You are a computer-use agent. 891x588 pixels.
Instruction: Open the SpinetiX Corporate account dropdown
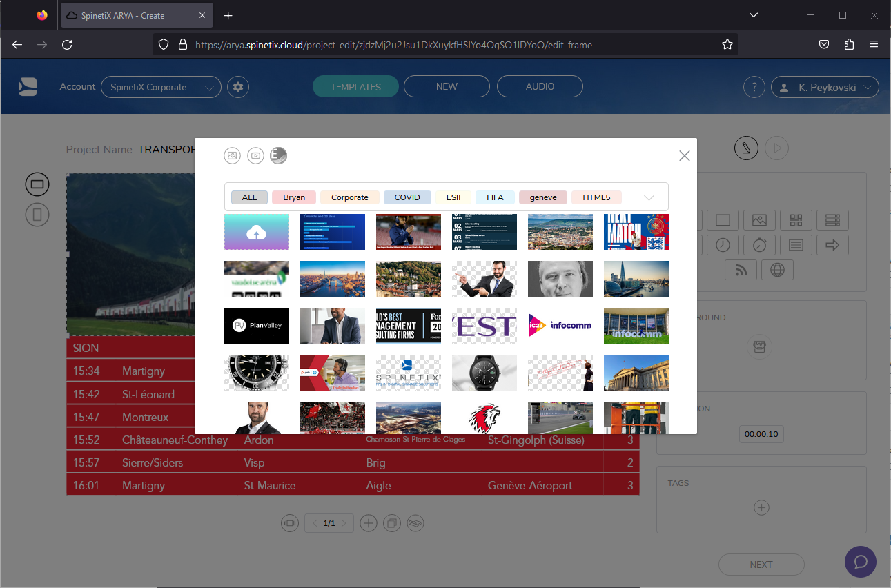click(161, 87)
